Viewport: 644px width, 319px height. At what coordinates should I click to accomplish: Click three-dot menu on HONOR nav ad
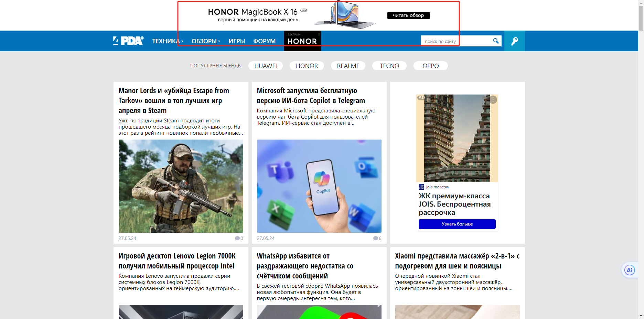[319, 34]
